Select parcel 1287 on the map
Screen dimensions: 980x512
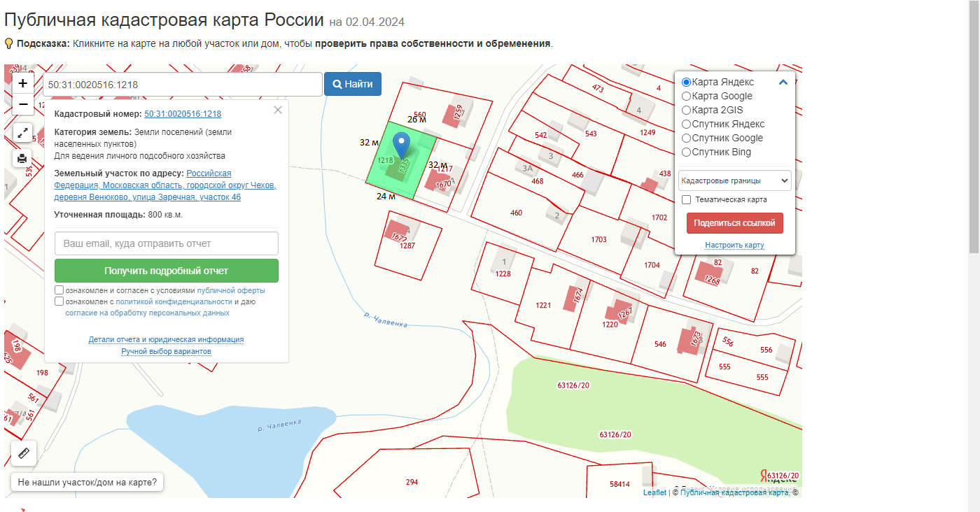tap(407, 246)
